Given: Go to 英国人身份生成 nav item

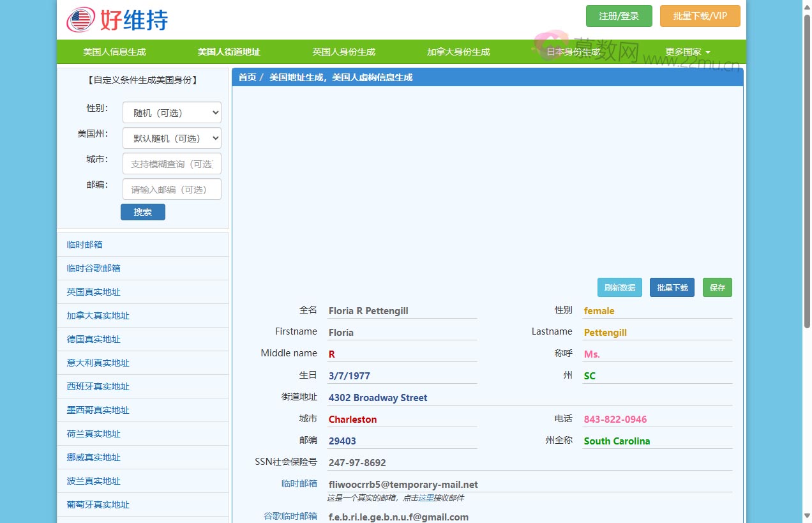Looking at the screenshot, I should click(x=343, y=52).
